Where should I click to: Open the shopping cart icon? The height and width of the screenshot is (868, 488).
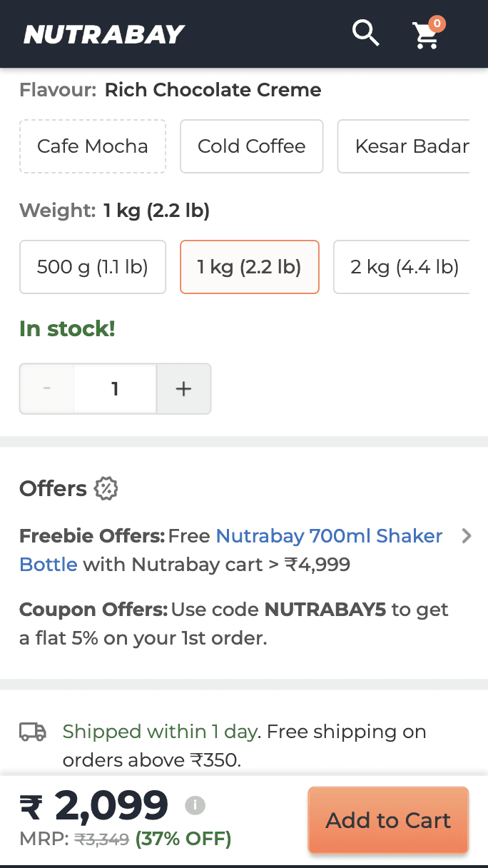(x=426, y=36)
